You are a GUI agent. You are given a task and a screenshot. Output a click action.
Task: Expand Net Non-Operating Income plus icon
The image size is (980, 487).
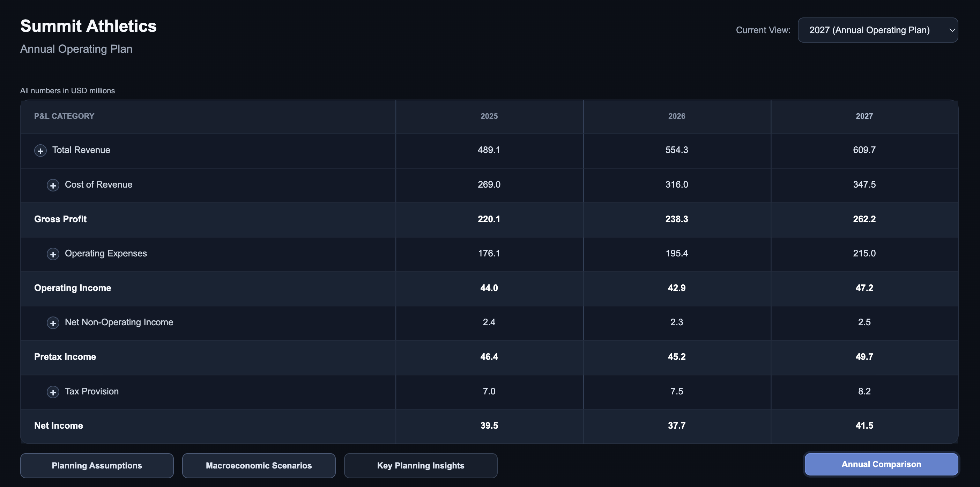tap(53, 323)
